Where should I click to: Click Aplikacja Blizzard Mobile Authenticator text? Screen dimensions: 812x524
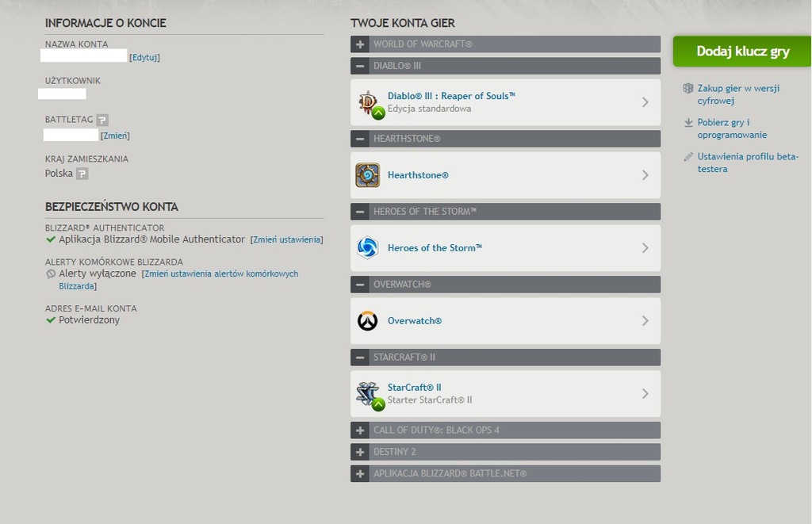pyautogui.click(x=151, y=239)
